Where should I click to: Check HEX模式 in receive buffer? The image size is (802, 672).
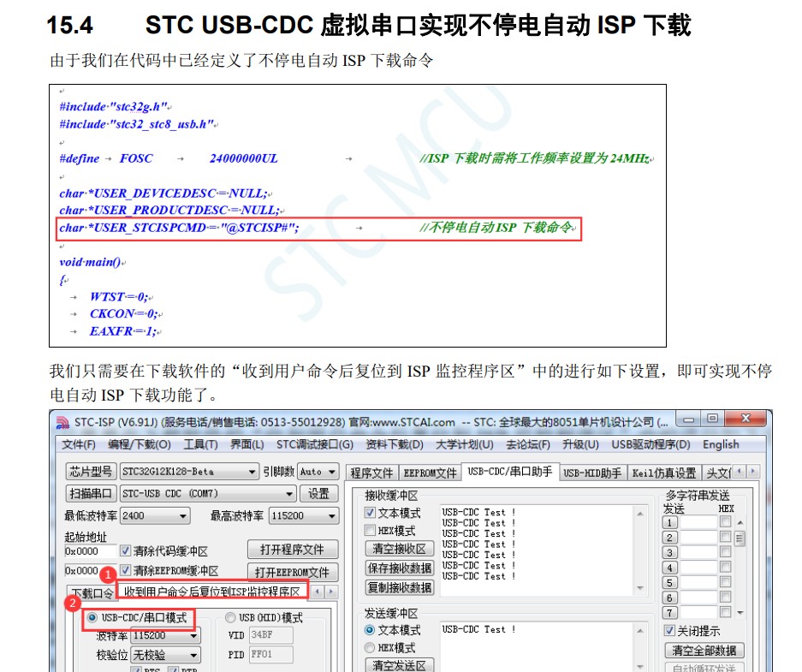(371, 531)
